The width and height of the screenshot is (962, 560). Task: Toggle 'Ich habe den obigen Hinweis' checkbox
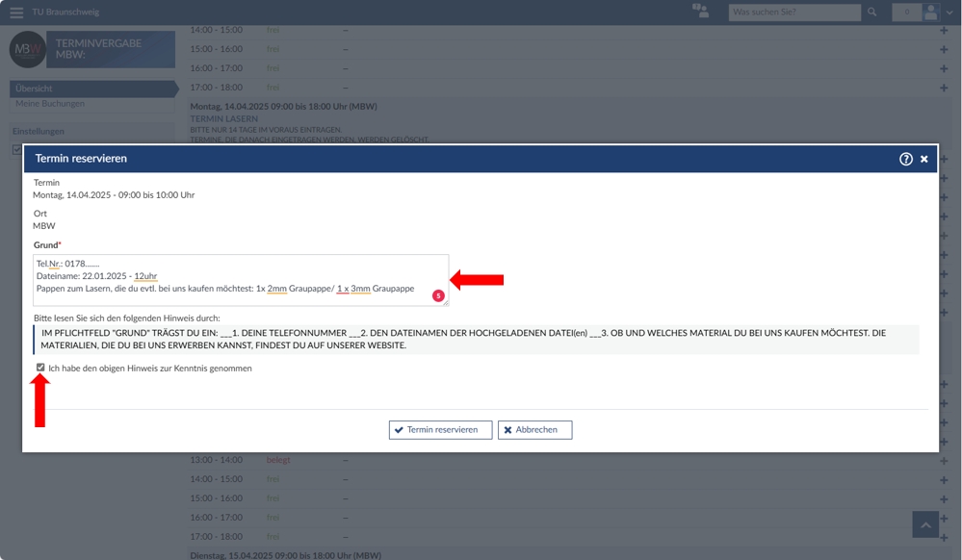pyautogui.click(x=40, y=368)
